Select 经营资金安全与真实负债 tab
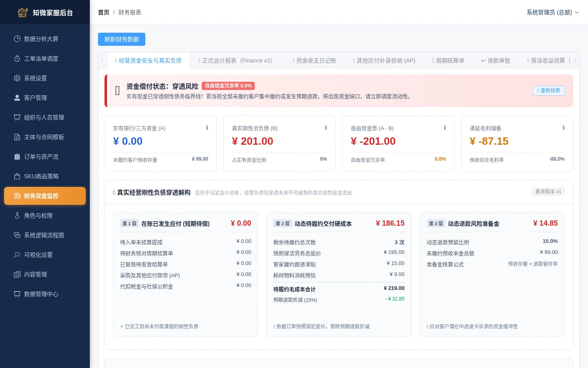The height and width of the screenshot is (368, 588). pyautogui.click(x=148, y=61)
